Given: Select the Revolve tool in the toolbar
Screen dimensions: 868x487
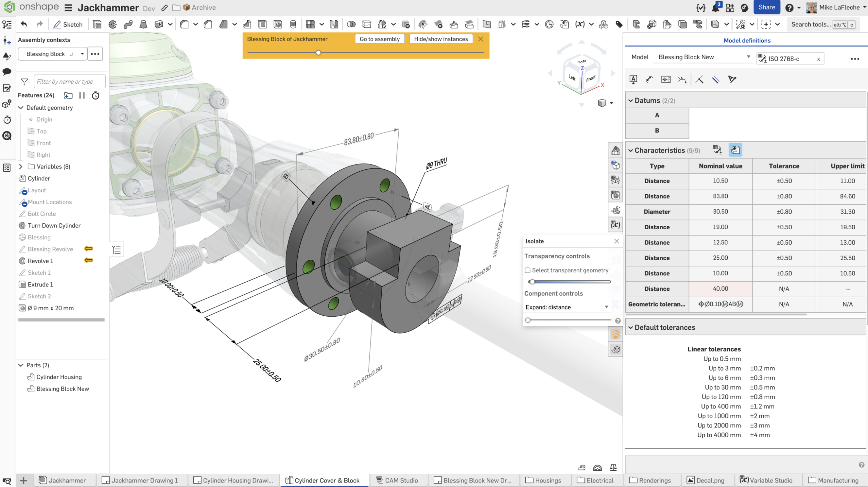Looking at the screenshot, I should click(112, 24).
